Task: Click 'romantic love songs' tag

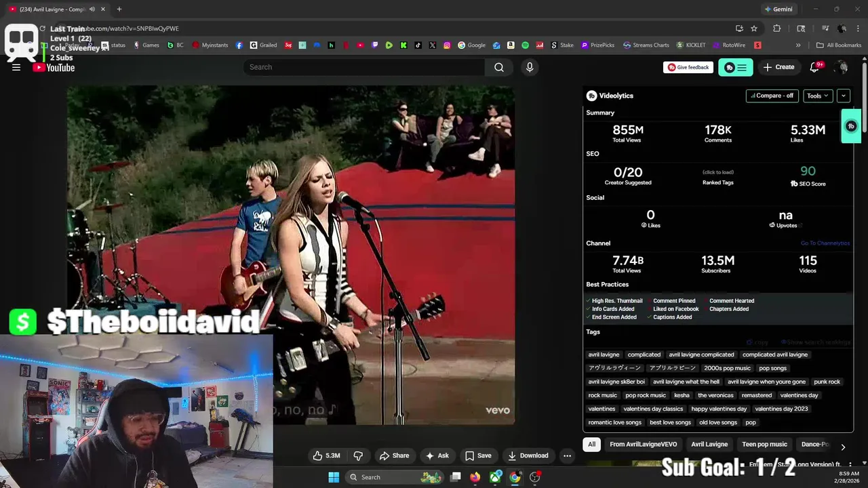Action: tap(614, 422)
